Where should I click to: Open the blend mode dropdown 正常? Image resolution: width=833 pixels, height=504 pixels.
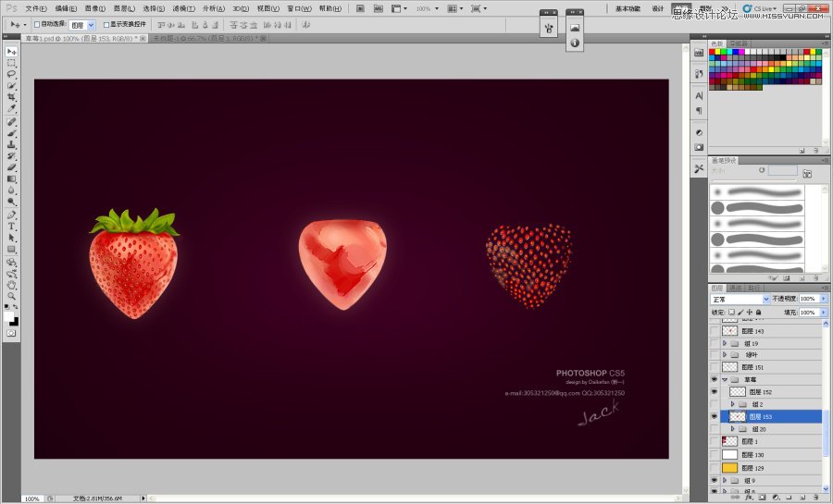coord(740,300)
